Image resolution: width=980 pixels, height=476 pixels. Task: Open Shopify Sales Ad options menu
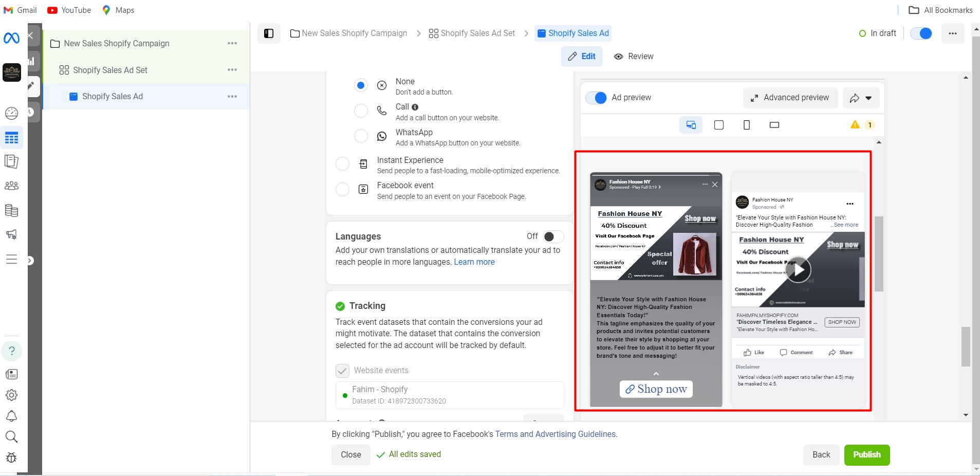(232, 96)
